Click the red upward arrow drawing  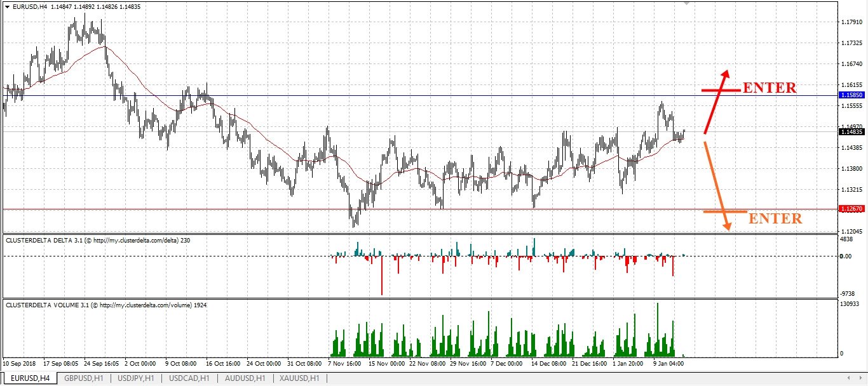[x=716, y=102]
